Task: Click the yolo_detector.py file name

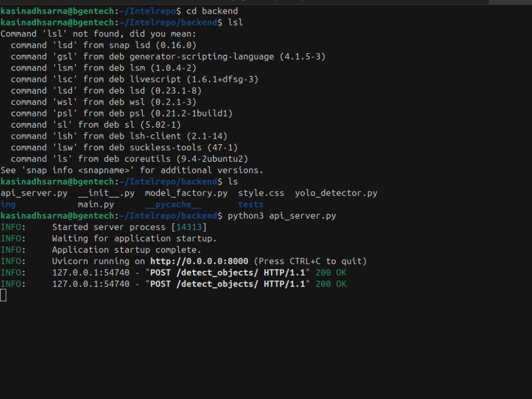Action: pos(336,193)
